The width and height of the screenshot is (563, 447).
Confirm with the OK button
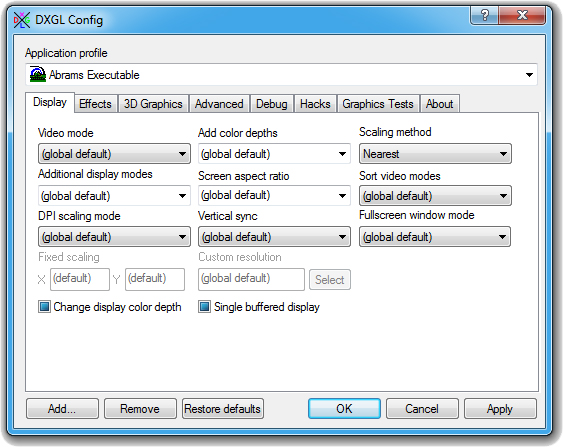(x=344, y=409)
